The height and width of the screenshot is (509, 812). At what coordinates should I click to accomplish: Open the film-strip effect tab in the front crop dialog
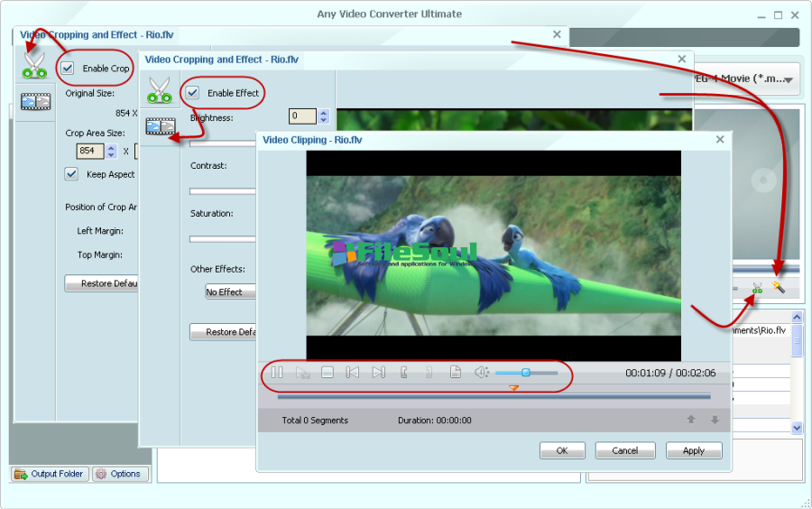tap(160, 125)
